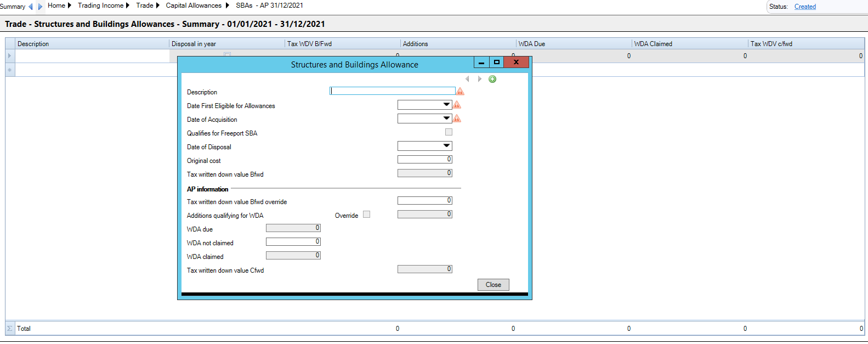Screen dimensions: 868x344
Task: Expand the Trade breadcrumb arrow
Action: (x=158, y=5)
